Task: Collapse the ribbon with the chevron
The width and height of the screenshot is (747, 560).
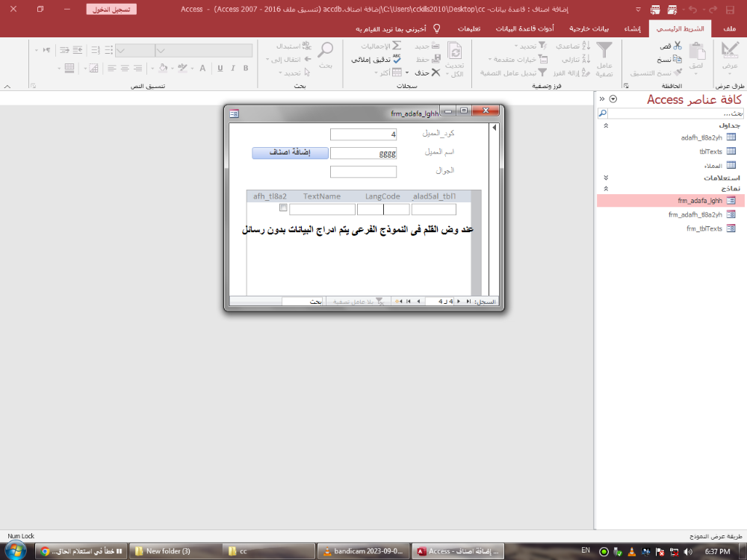Action: (7, 87)
